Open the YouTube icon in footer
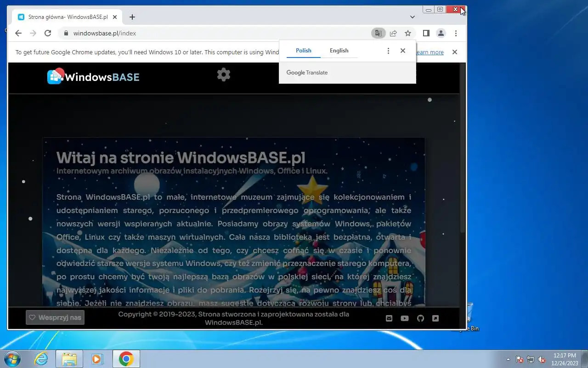 coord(405,318)
